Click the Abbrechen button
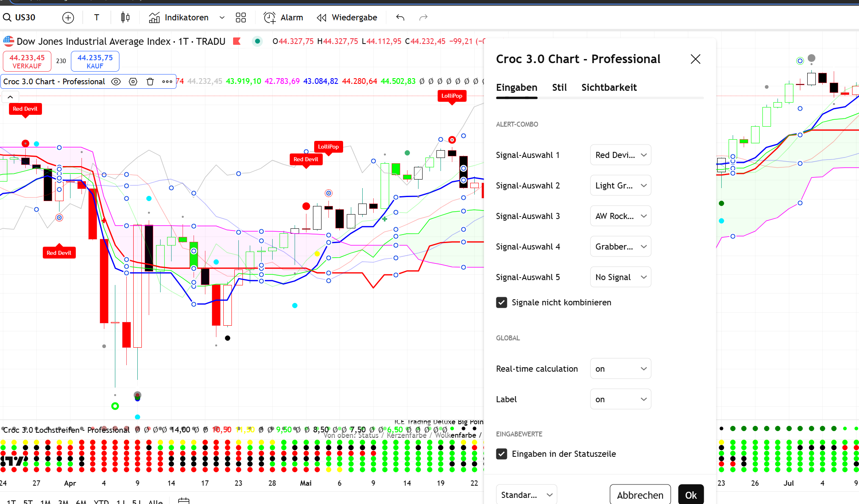 click(x=640, y=495)
